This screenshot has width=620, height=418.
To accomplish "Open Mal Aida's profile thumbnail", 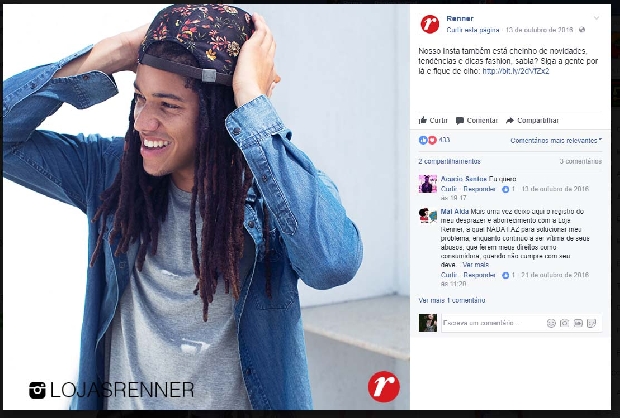I will pyautogui.click(x=428, y=216).
